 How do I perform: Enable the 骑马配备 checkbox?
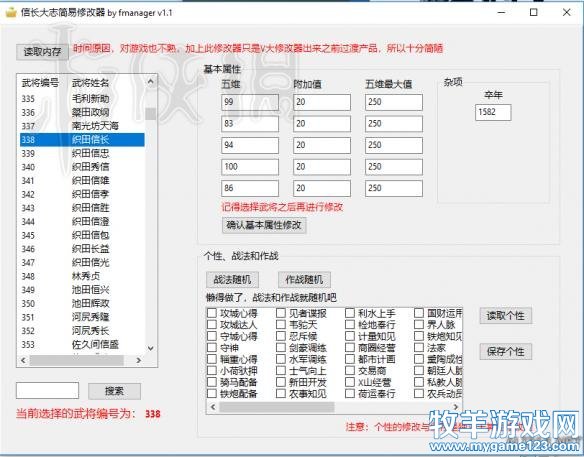click(212, 382)
